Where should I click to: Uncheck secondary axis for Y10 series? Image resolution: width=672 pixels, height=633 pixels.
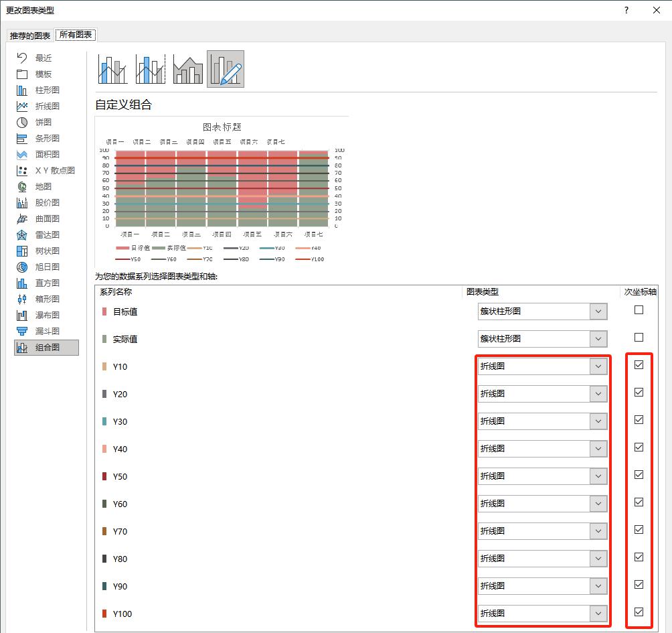(x=639, y=364)
